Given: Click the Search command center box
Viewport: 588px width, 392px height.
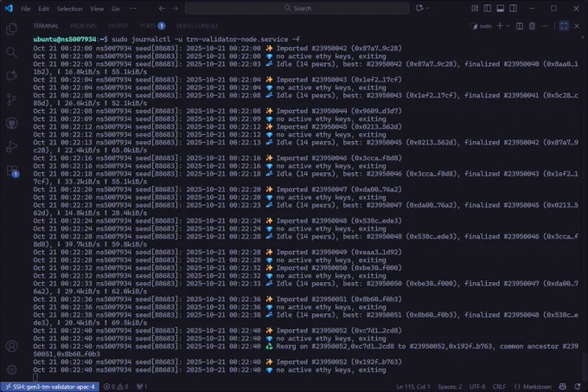Looking at the screenshot, I should (x=297, y=9).
